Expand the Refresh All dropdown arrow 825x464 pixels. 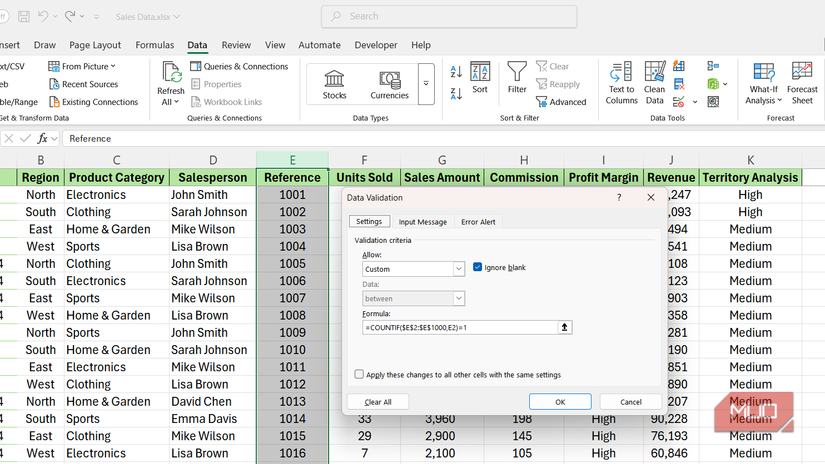click(177, 102)
